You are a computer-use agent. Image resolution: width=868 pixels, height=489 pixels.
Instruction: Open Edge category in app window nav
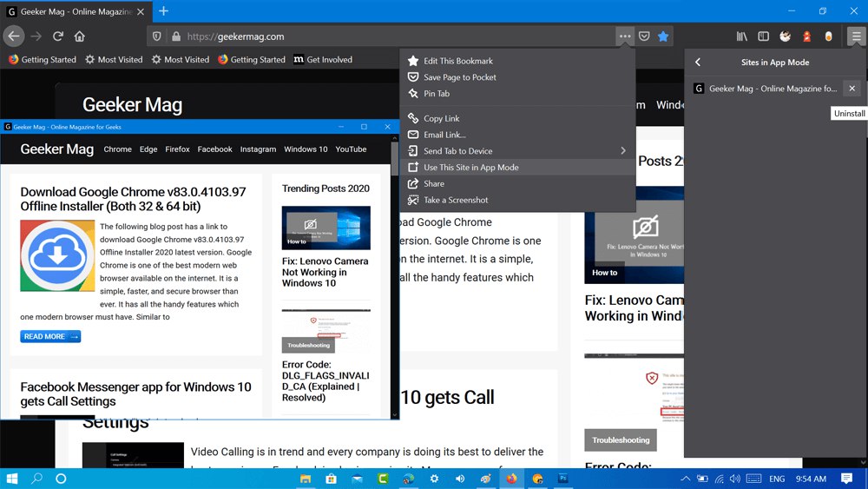click(148, 149)
